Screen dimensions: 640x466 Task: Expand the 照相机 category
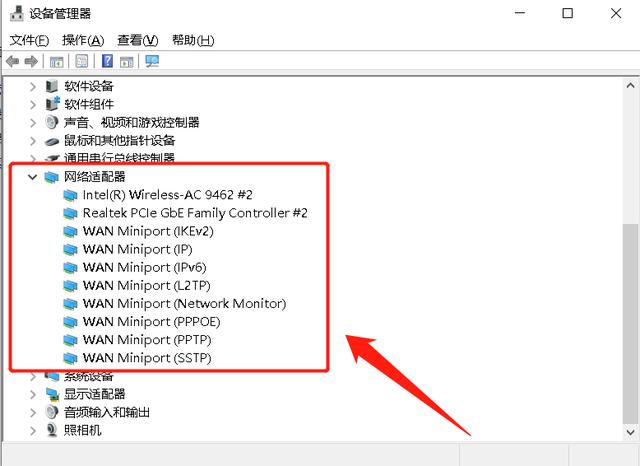pos(33,430)
